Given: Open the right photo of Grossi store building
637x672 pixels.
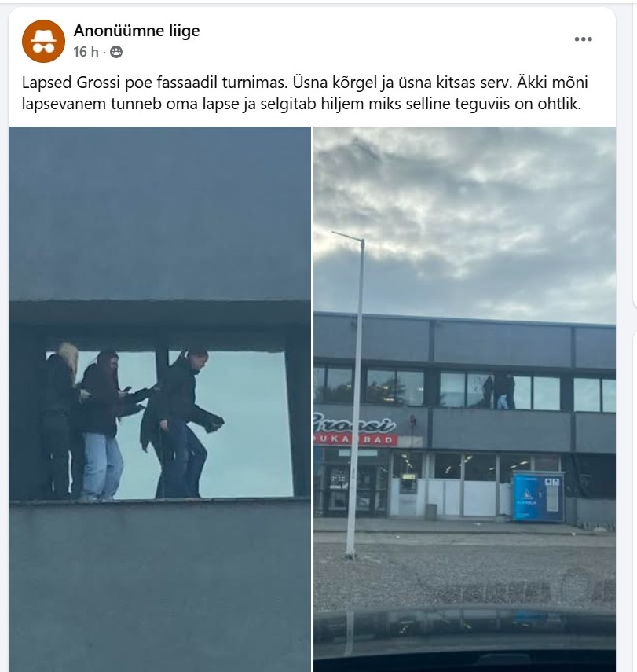Looking at the screenshot, I should (x=465, y=399).
